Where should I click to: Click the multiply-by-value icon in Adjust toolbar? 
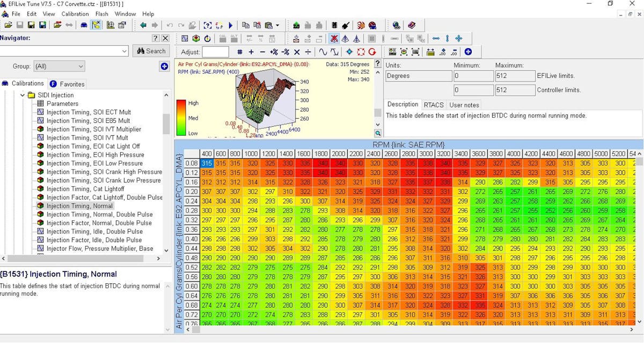297,52
